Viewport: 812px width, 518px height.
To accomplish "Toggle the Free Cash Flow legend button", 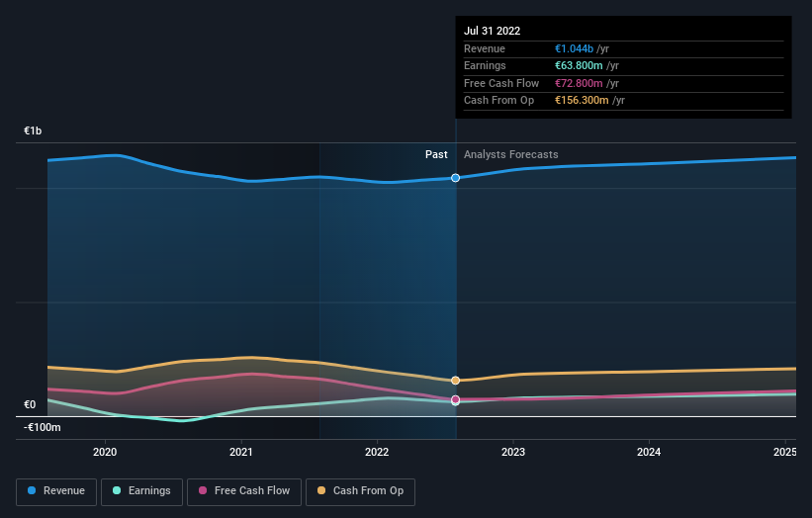I will point(244,491).
